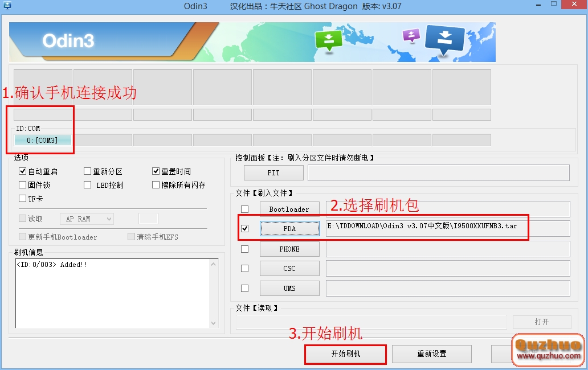The image size is (588, 370).
Task: Enable the 固件锁 checkbox
Action: [22, 184]
